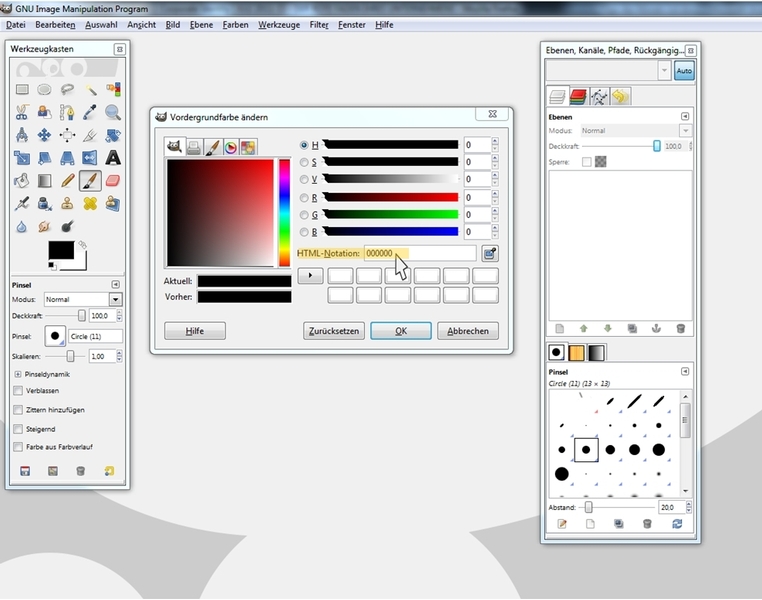The width and height of the screenshot is (762, 600).
Task: Select the Blend gradient tool
Action: 44,181
